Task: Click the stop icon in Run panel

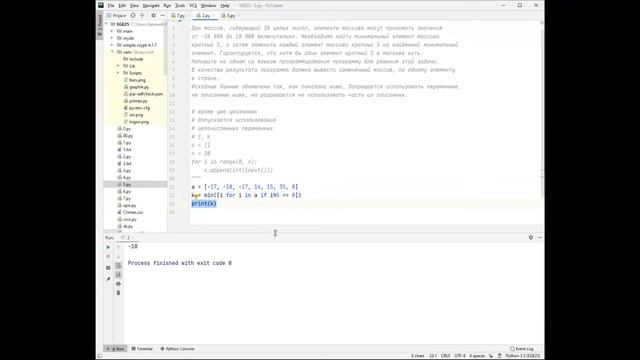Action: pos(108,257)
